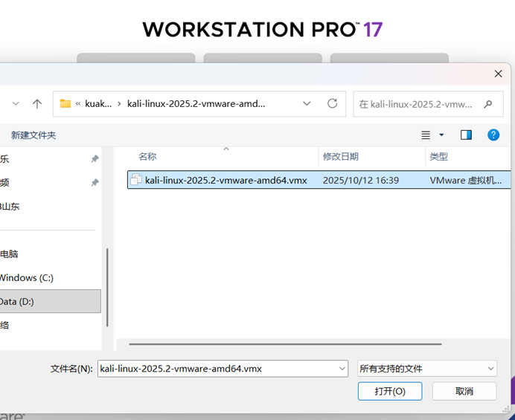Click the kuak... breadcrumb segment

(98, 104)
